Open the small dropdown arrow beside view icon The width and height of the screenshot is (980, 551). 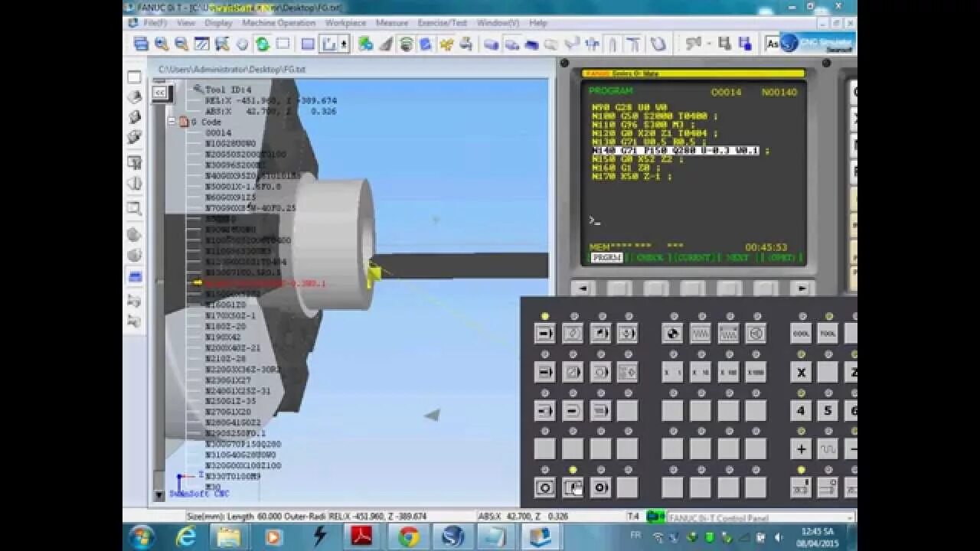(x=344, y=44)
